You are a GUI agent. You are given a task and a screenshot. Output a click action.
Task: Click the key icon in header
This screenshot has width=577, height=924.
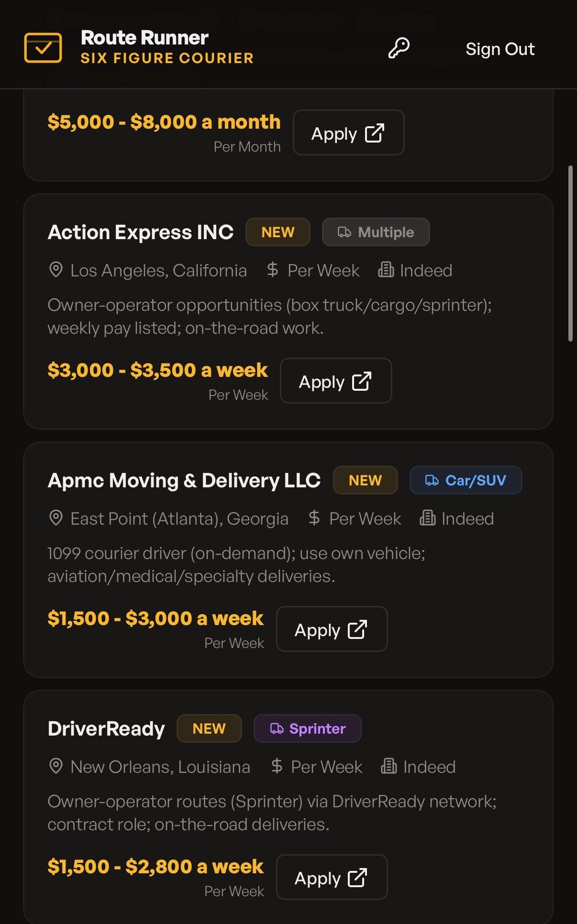pos(399,48)
